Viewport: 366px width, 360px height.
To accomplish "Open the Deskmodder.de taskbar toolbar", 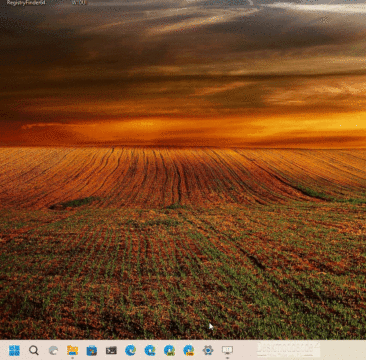I will [288, 350].
